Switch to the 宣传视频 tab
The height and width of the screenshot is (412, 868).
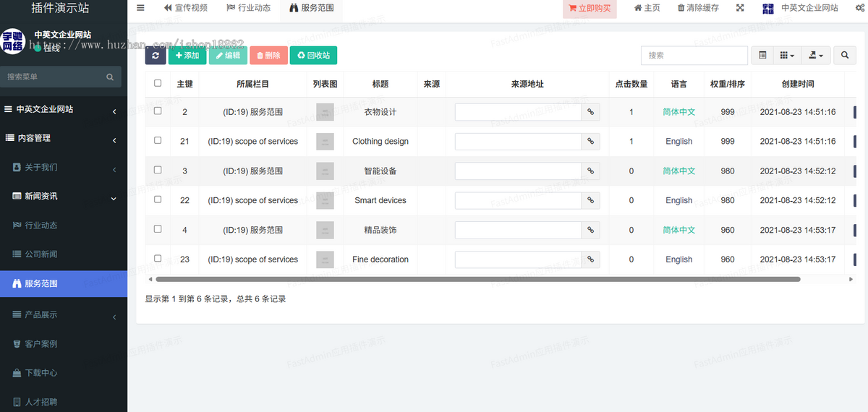click(186, 8)
